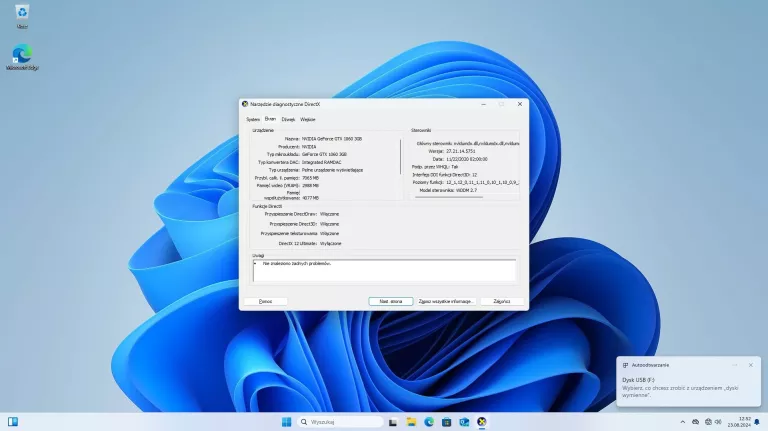
Task: Open the clock and date flyout
Action: tap(739, 422)
